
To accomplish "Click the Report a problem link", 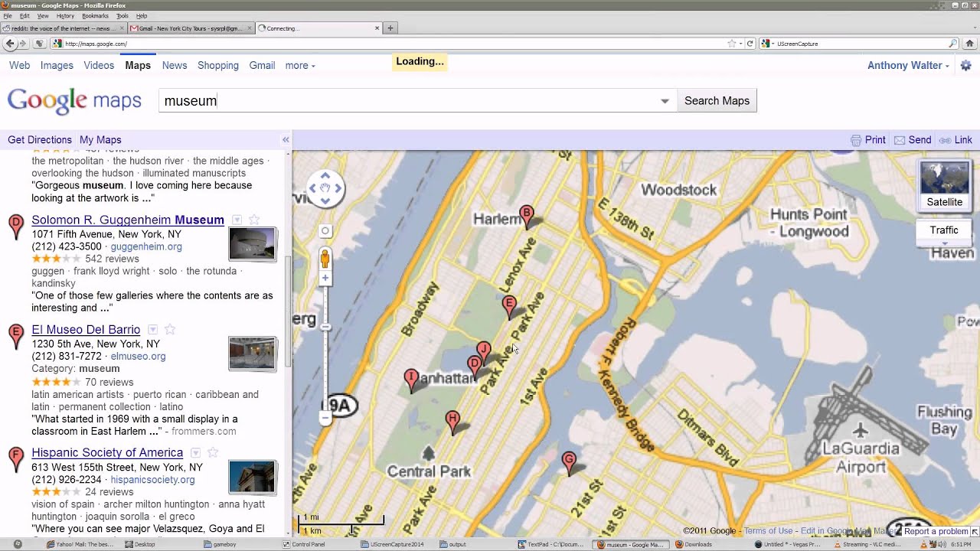I will [x=936, y=532].
